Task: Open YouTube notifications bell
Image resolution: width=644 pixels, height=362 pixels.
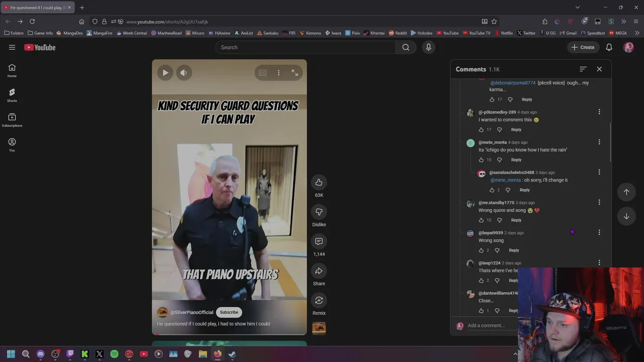Action: [609, 47]
